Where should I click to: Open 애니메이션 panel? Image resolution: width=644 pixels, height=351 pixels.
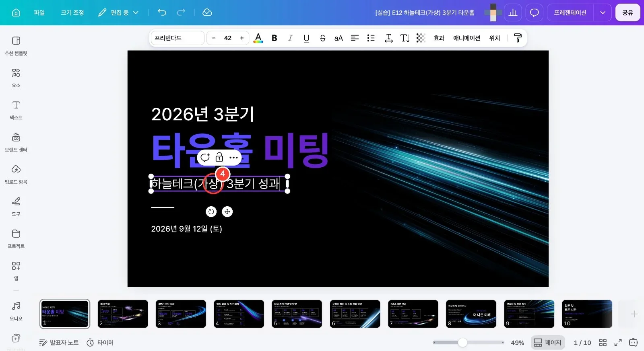point(466,38)
